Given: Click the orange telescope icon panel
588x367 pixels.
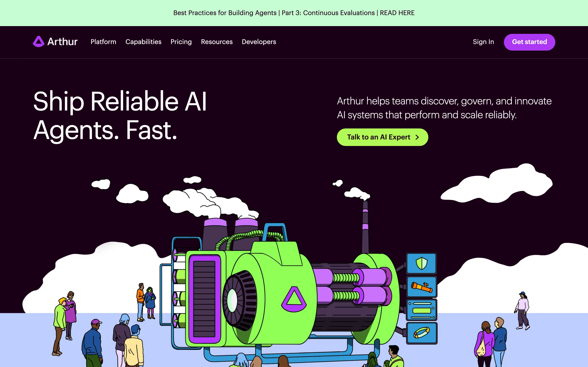Looking at the screenshot, I should [x=422, y=287].
